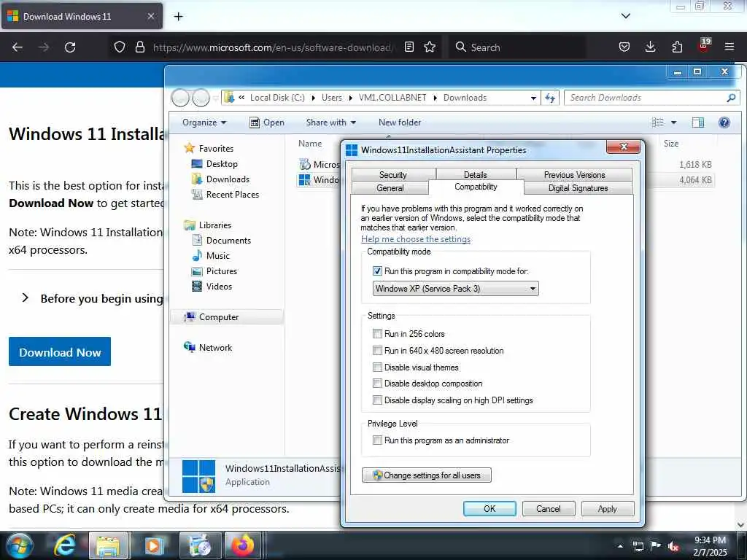Open the Windows Start orb
747x560 pixels.
click(x=20, y=545)
